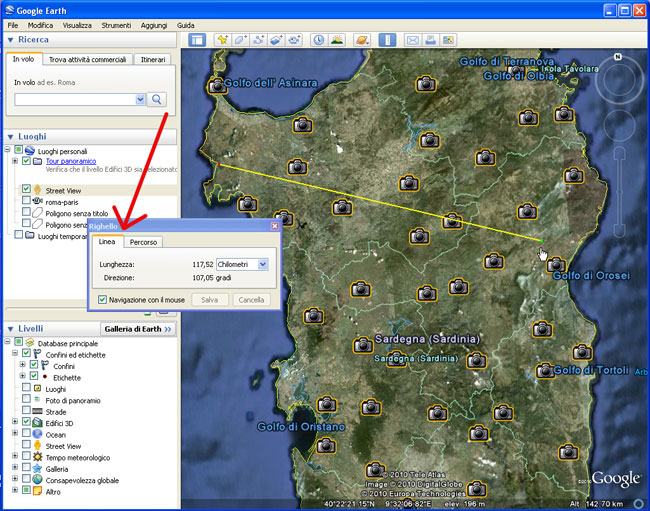
Task: Expand the Altro layer node
Action: click(x=15, y=490)
